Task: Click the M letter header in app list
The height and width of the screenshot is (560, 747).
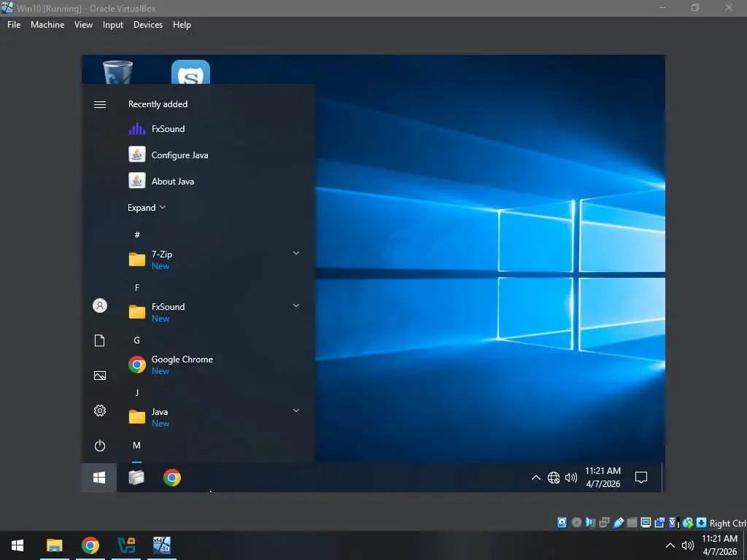Action: click(136, 446)
